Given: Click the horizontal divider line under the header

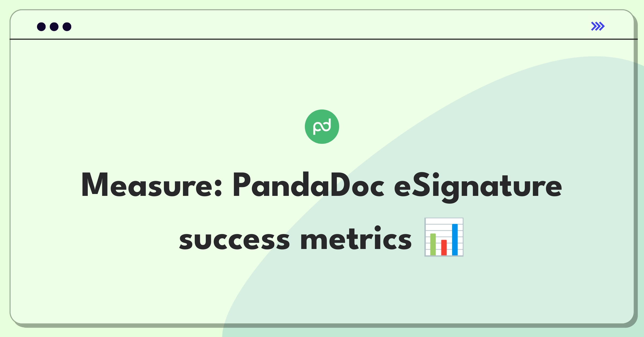Looking at the screenshot, I should (324, 39).
